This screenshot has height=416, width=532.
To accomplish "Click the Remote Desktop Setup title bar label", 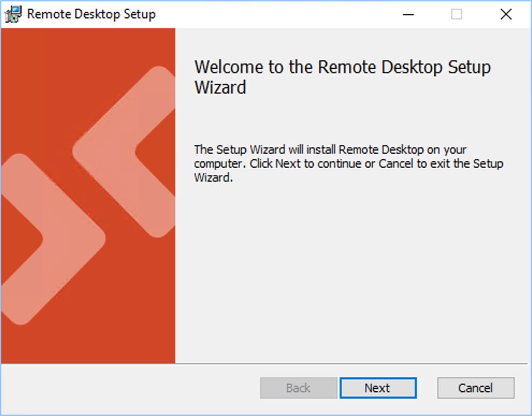I will coord(90,14).
